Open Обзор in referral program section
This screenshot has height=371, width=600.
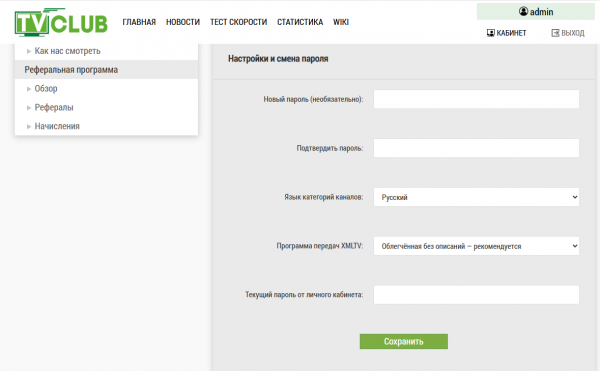pos(46,89)
